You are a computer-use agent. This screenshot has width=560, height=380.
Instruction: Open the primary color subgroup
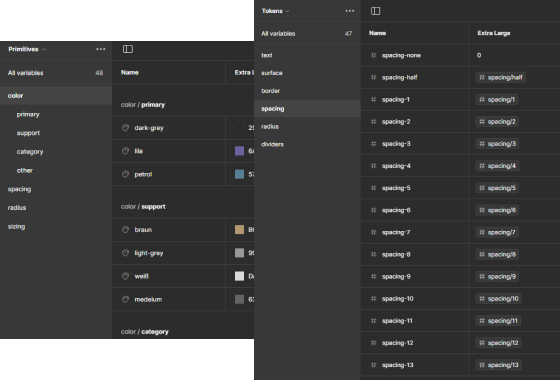pyautogui.click(x=28, y=115)
